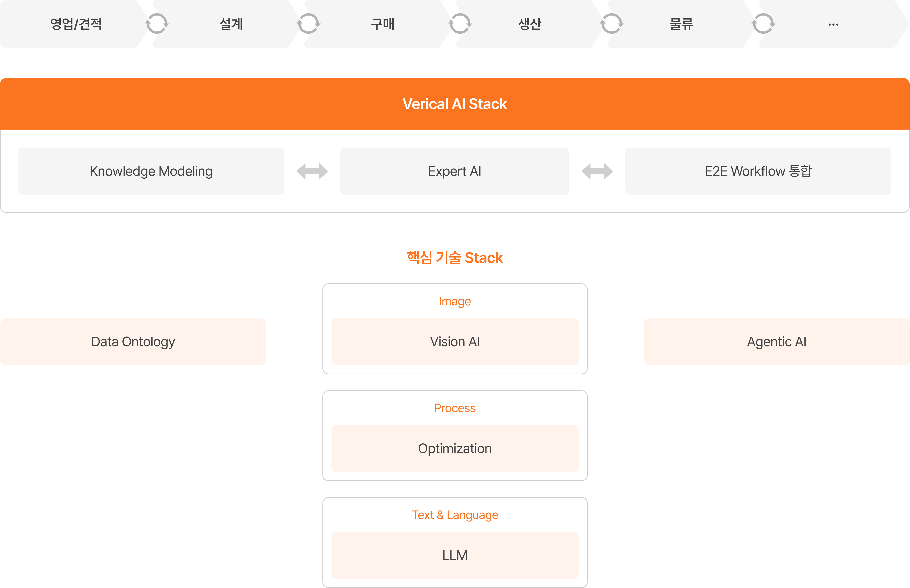The height and width of the screenshot is (588, 910).
Task: Select the 설계 process step
Action: tap(231, 24)
